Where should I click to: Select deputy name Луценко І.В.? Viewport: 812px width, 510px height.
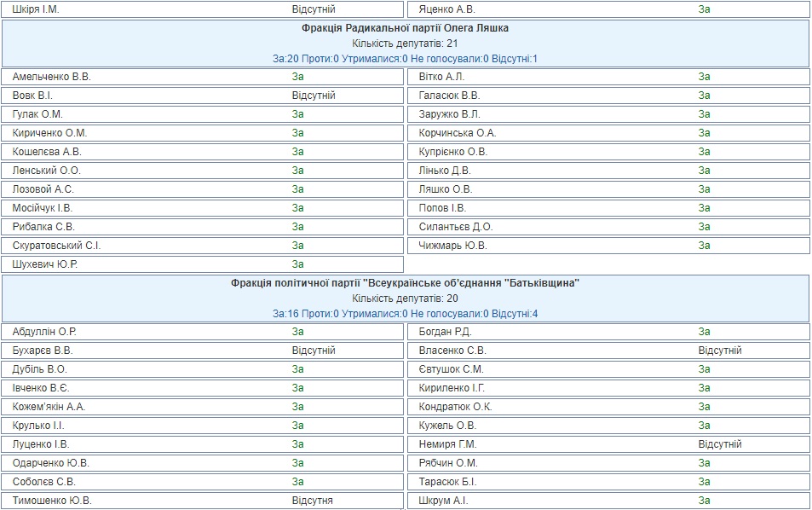42,444
